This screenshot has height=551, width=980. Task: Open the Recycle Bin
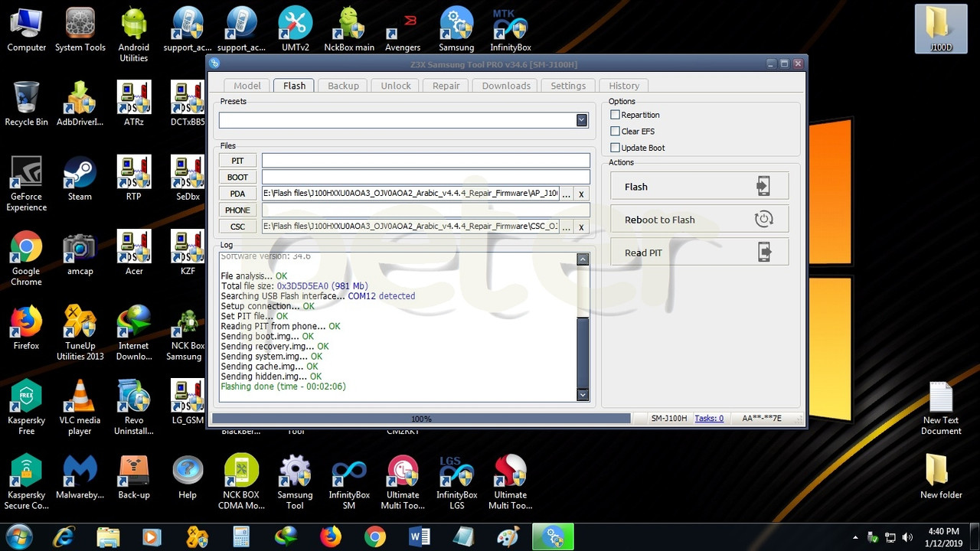(26, 105)
